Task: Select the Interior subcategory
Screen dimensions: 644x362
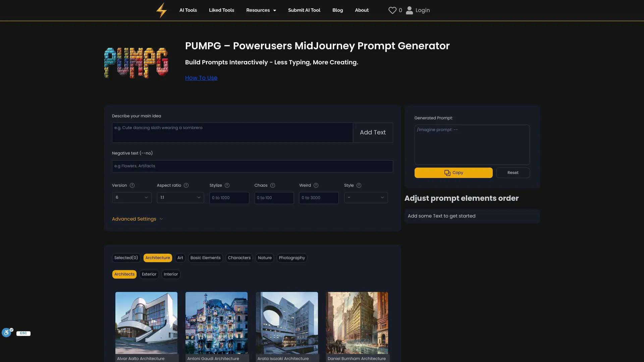Action: (x=171, y=274)
